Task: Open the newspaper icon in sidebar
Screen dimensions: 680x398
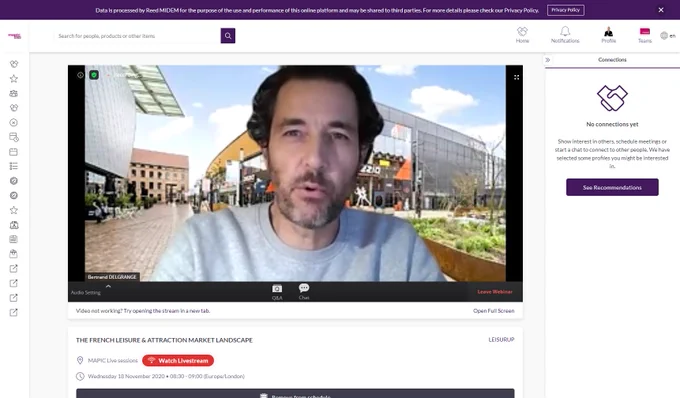Action: [14, 239]
